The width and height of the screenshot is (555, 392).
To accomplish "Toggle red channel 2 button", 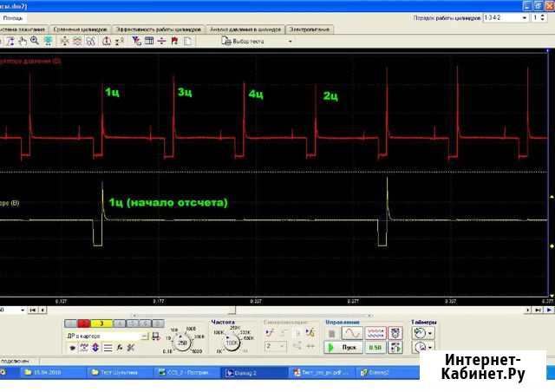I will (84, 323).
